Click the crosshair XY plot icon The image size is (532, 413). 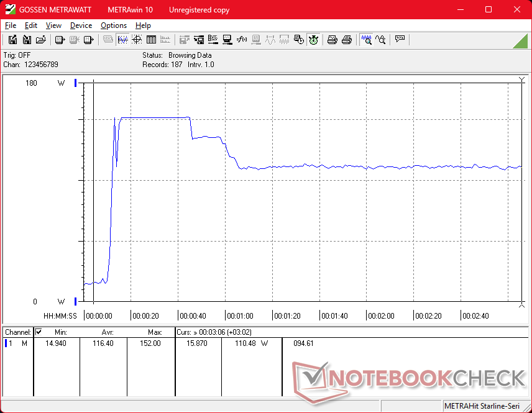coord(137,40)
